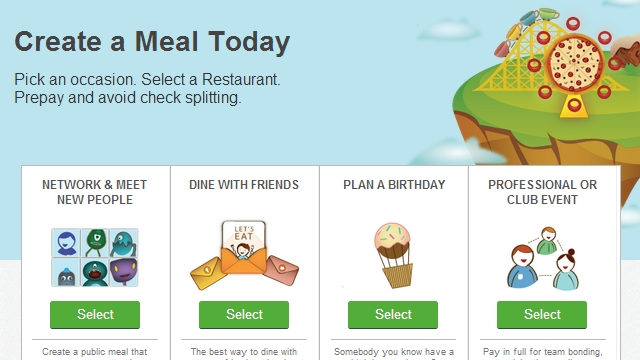Click Select under Plan a Birthday
Image resolution: width=640 pixels, height=360 pixels.
[x=393, y=314]
